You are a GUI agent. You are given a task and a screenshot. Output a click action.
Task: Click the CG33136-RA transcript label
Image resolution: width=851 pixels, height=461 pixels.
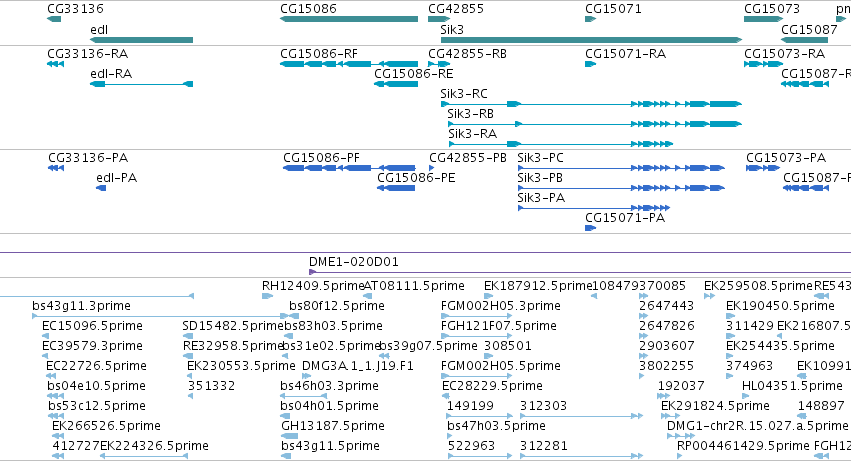[88, 54]
